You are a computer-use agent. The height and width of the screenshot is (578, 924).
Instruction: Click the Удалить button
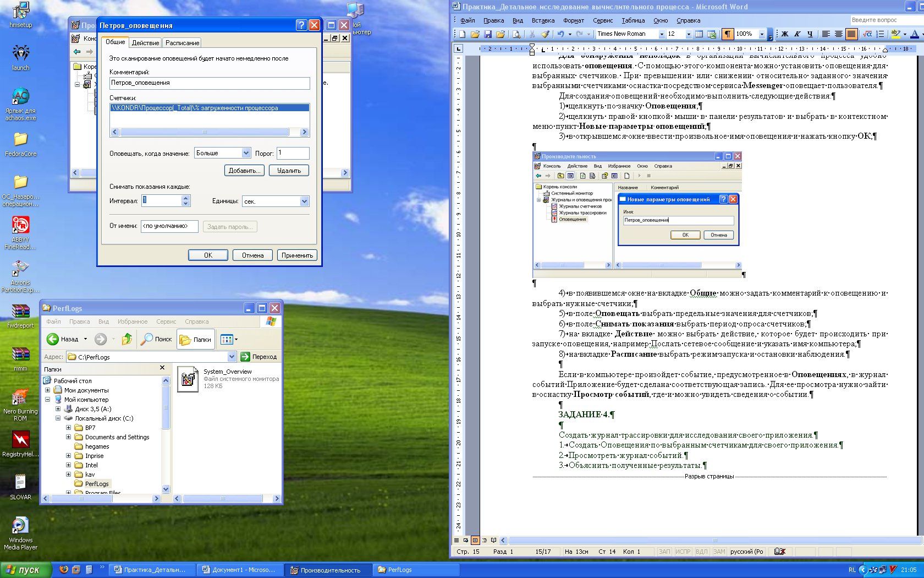coord(289,171)
